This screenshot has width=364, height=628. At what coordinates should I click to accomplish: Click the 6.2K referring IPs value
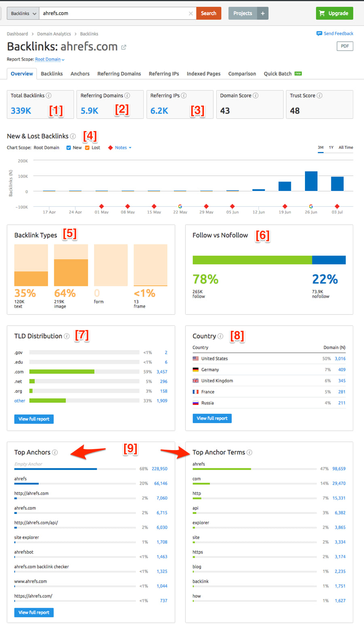click(x=159, y=110)
